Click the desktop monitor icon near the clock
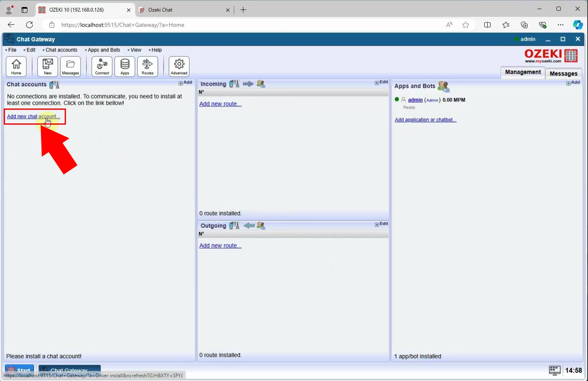The image size is (588, 381). 554,371
